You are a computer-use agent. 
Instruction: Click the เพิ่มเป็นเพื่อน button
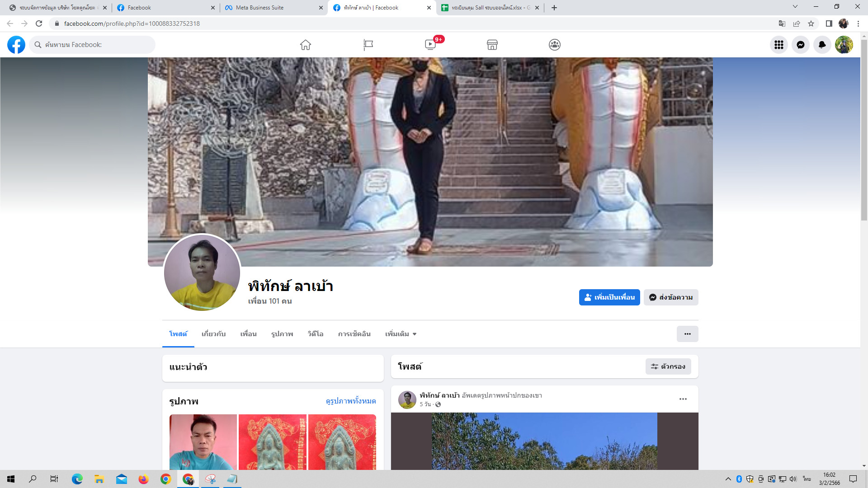[609, 297]
